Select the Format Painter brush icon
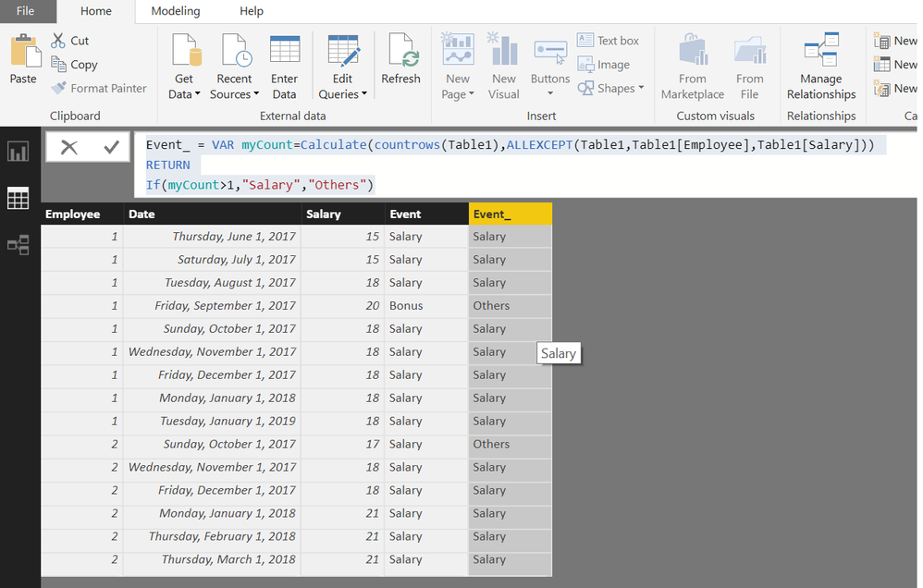Viewport: 923px width, 588px height. pos(59,88)
